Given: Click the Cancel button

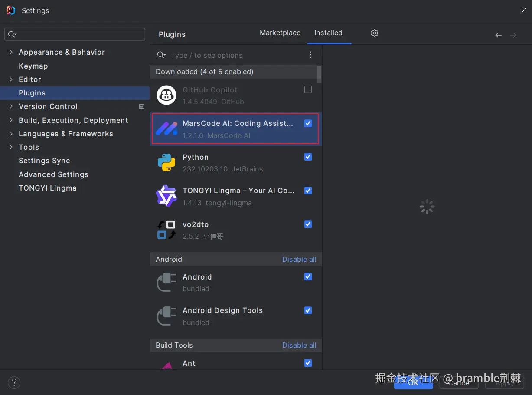Looking at the screenshot, I should (x=459, y=382).
